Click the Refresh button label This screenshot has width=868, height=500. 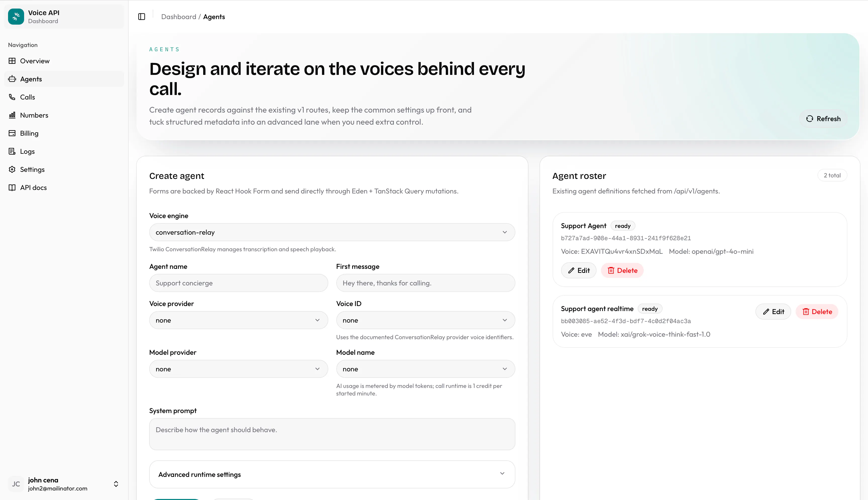pyautogui.click(x=829, y=119)
